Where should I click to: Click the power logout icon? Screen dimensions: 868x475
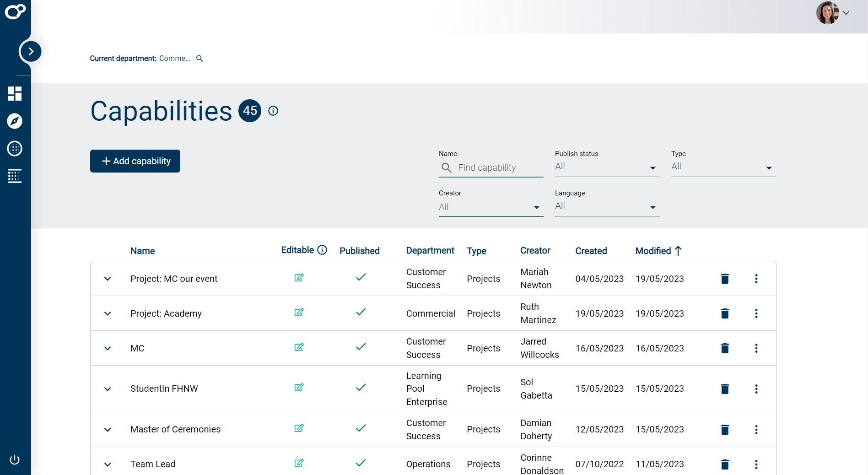point(15,459)
